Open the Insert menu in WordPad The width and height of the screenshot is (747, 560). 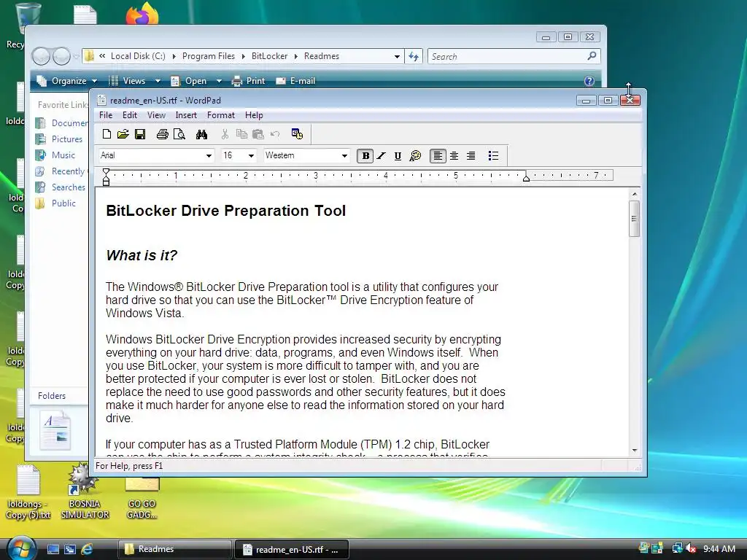pos(186,115)
